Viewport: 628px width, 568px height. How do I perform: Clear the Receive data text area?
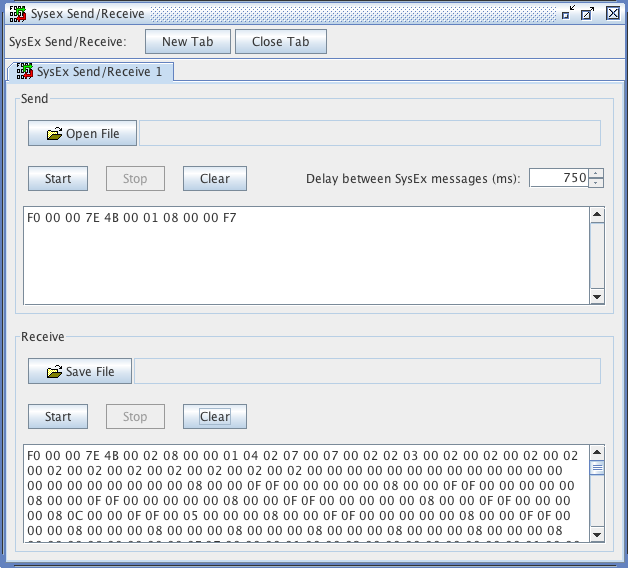point(214,416)
